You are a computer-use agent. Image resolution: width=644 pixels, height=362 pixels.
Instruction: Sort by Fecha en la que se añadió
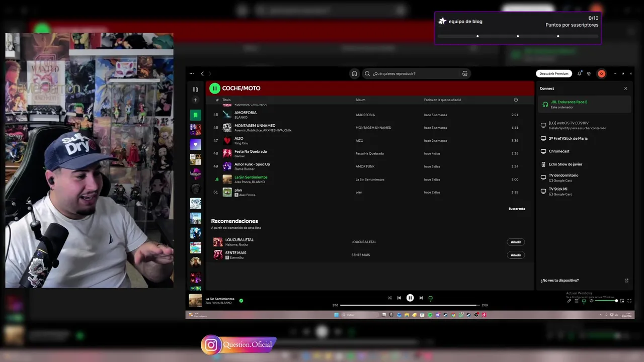click(442, 100)
